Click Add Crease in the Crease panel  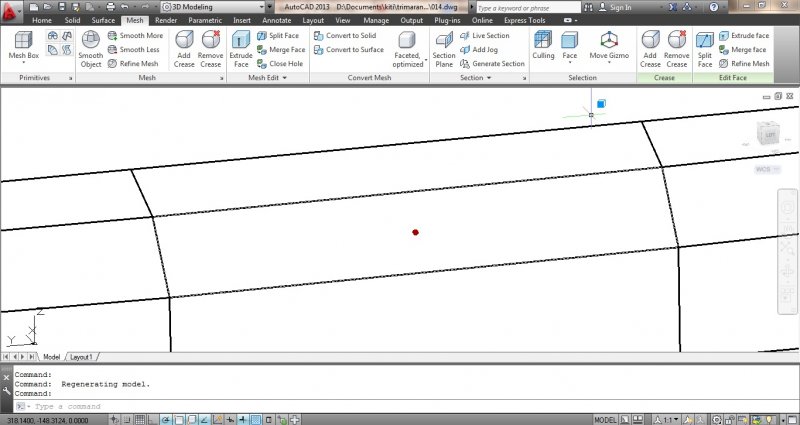point(650,48)
